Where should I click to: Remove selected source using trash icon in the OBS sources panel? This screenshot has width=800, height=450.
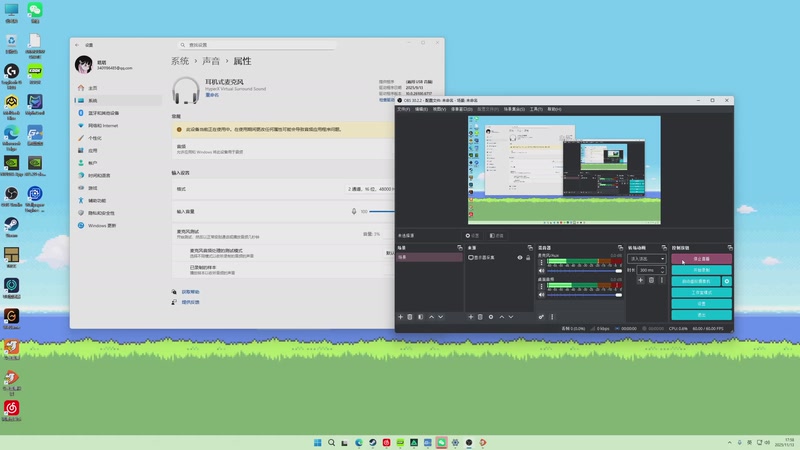(x=480, y=317)
